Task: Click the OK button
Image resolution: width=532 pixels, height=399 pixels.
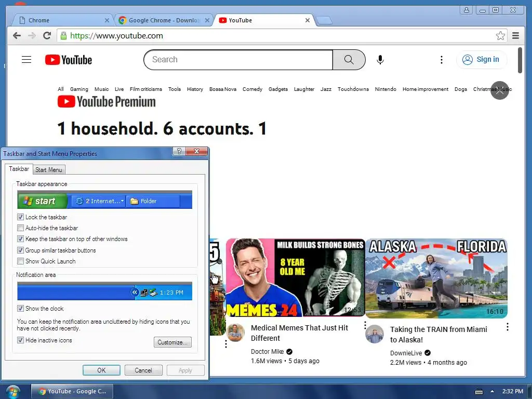Action: 101,370
